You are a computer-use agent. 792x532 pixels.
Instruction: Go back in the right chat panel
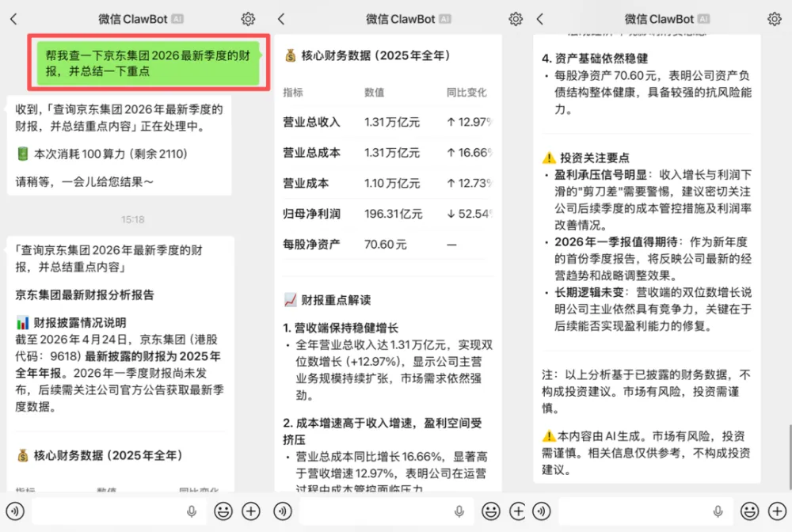pos(540,19)
